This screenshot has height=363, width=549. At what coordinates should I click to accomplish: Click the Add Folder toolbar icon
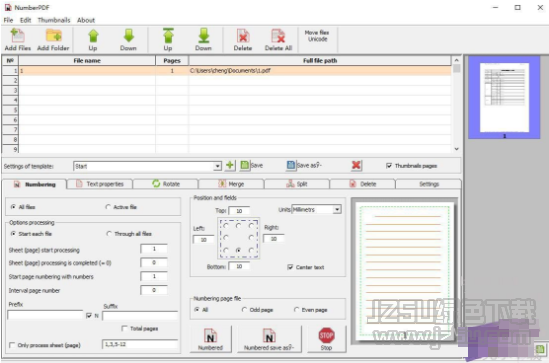click(x=53, y=40)
